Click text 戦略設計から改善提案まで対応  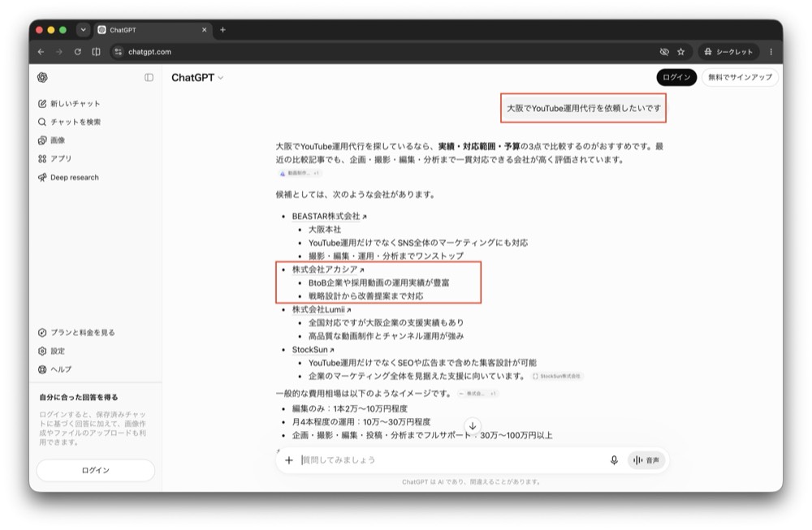point(366,296)
